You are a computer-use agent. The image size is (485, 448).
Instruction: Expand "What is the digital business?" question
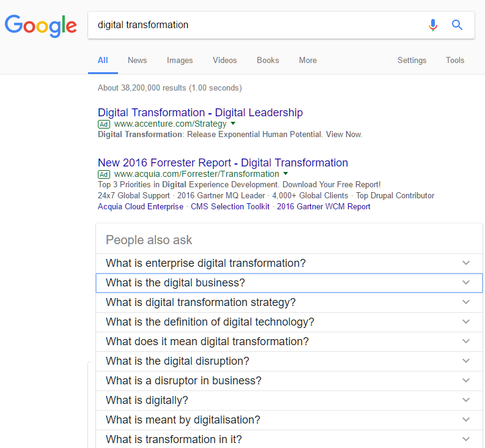466,283
